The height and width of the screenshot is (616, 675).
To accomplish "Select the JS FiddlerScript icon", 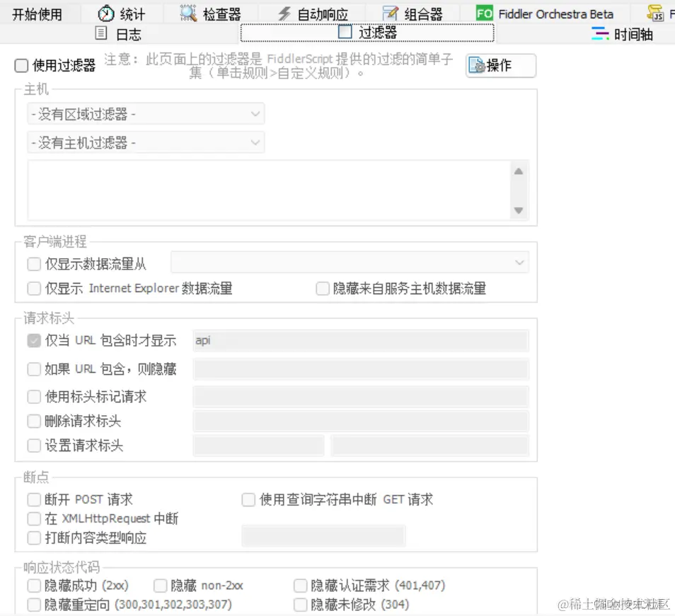I will [x=657, y=12].
